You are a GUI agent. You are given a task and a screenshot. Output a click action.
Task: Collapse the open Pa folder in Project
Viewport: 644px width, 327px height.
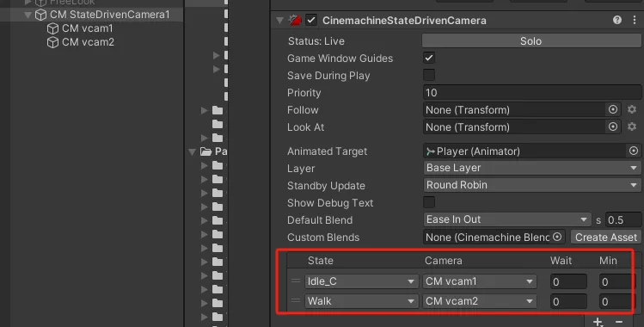point(192,151)
